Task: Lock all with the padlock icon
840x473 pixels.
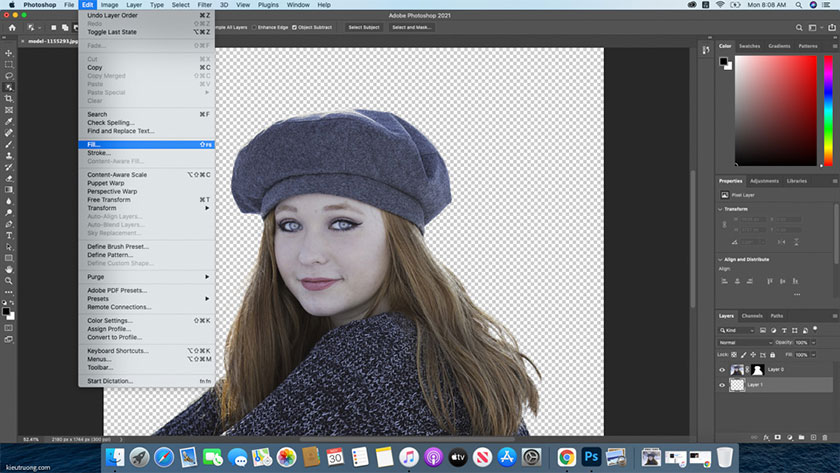Action: [772, 355]
